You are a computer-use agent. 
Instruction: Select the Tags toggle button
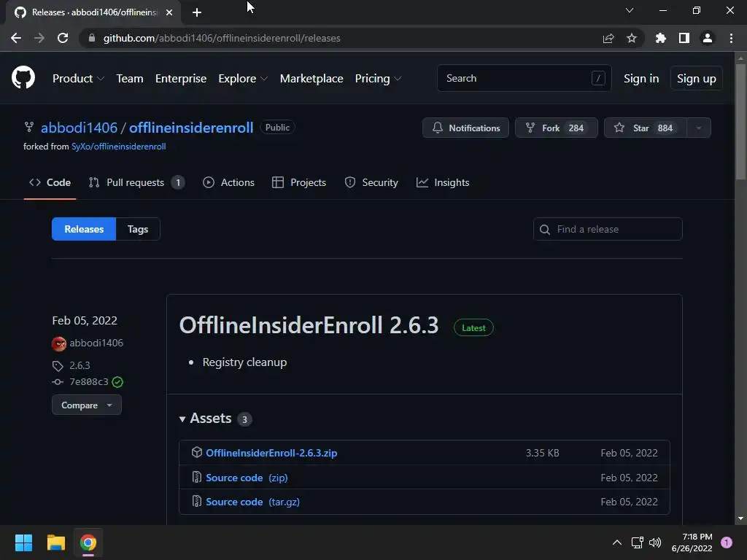point(138,229)
